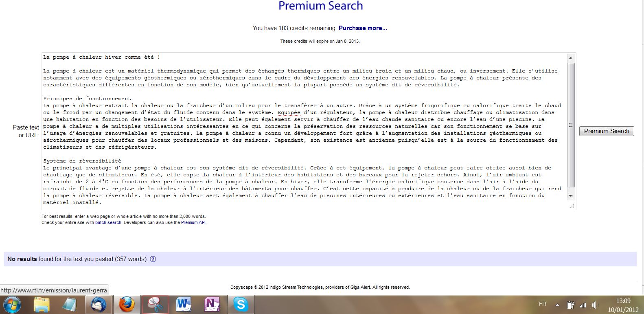The width and height of the screenshot is (644, 314).
Task: Open the Notepad icon in the taskbar
Action: coord(70,304)
